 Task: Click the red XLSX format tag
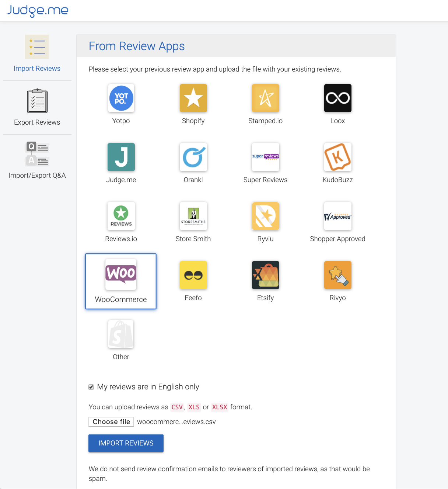tap(220, 407)
